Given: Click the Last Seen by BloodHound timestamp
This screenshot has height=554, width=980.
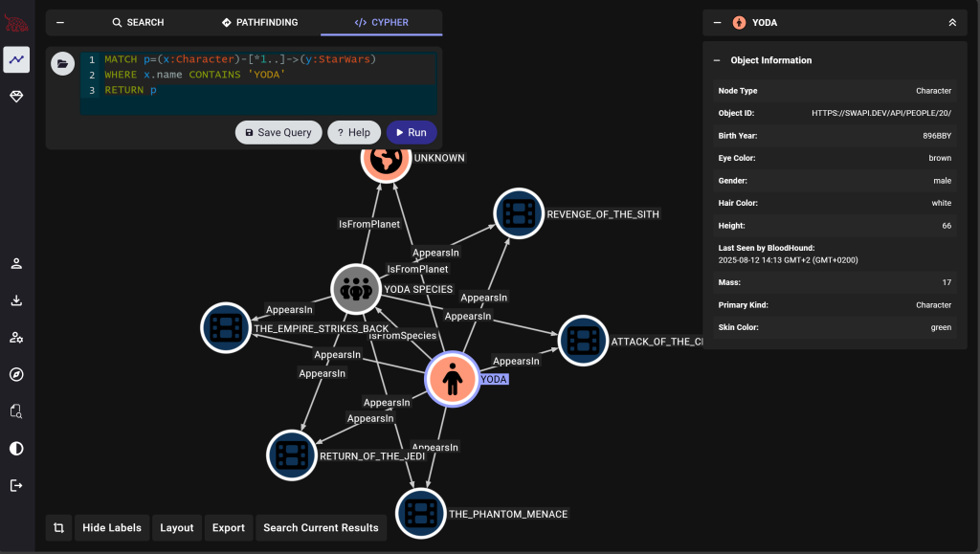Looking at the screenshot, I should (789, 260).
